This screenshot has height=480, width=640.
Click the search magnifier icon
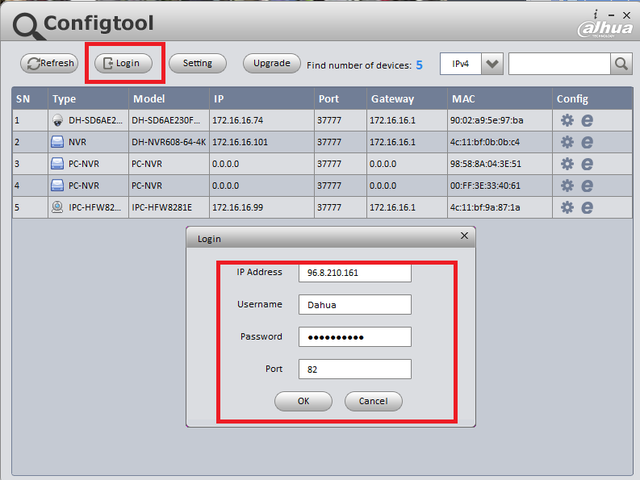click(621, 64)
